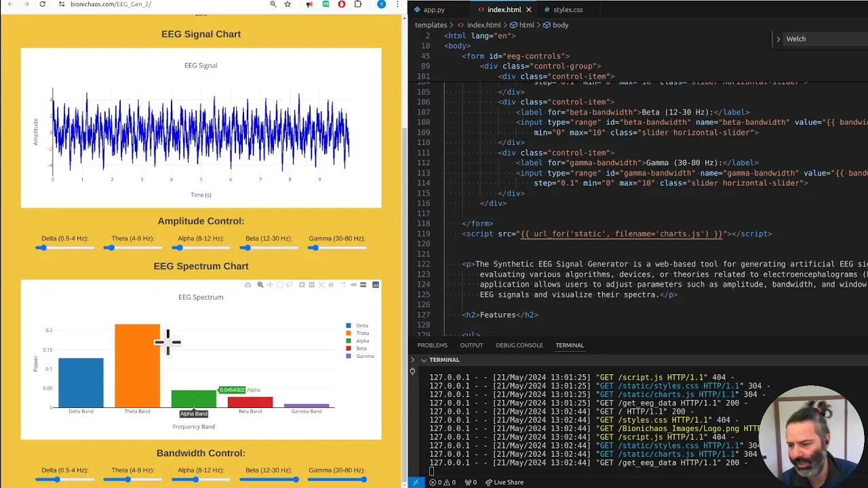Open the Chrome three-dot menu
Screen dimensions: 868x488
tap(397, 4)
